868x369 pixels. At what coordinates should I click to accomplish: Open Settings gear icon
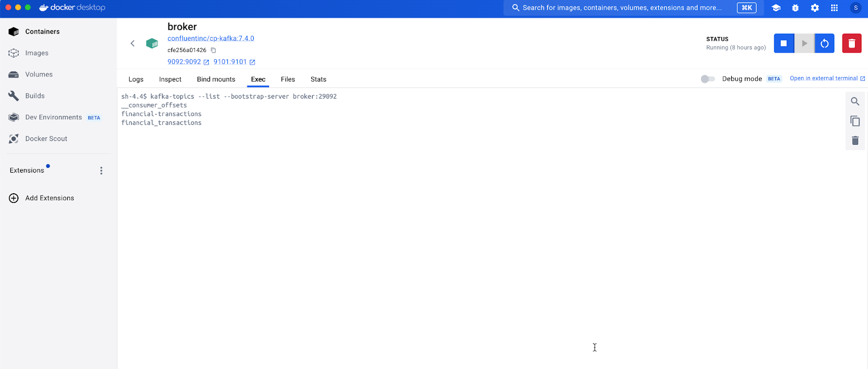[815, 8]
